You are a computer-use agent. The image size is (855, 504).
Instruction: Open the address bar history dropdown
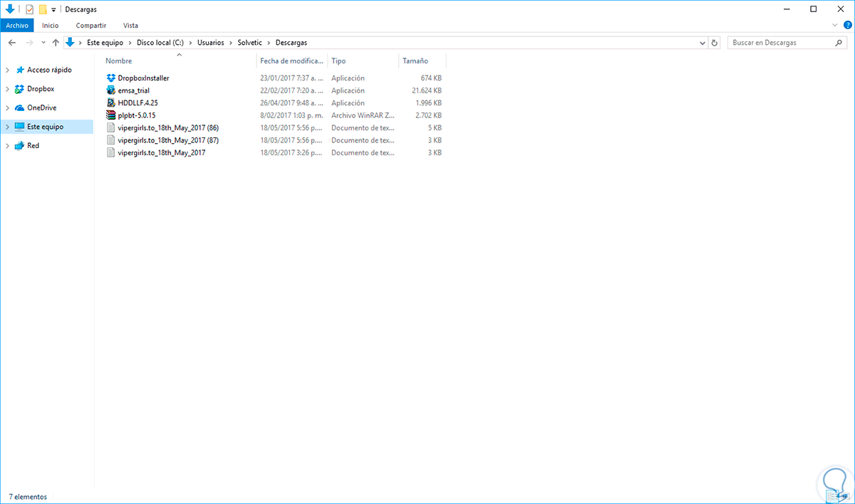(703, 43)
